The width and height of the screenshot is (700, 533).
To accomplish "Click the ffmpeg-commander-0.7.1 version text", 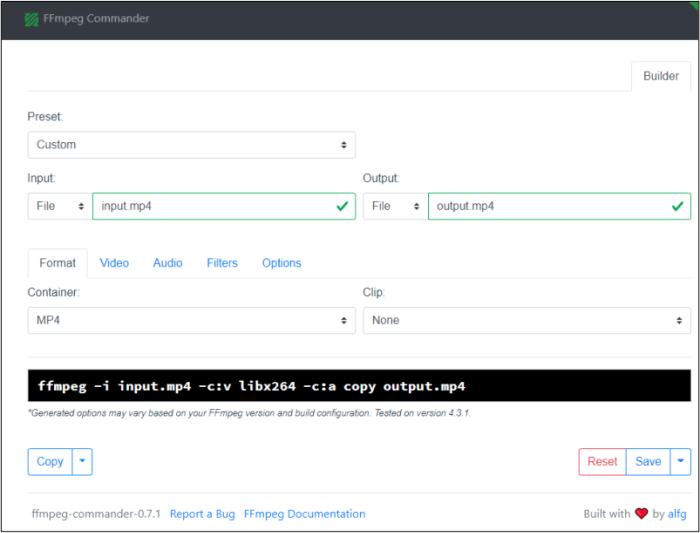I will 96,514.
